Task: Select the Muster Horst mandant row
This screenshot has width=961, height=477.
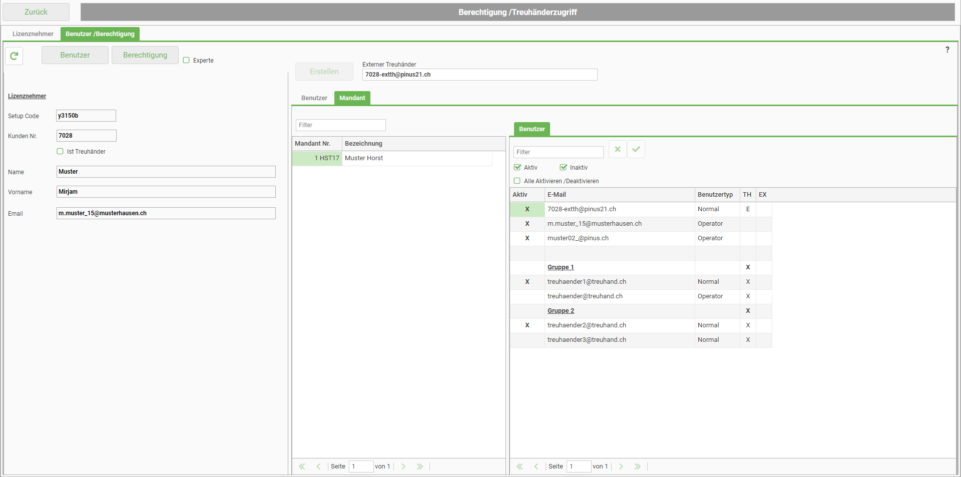Action: (392, 158)
